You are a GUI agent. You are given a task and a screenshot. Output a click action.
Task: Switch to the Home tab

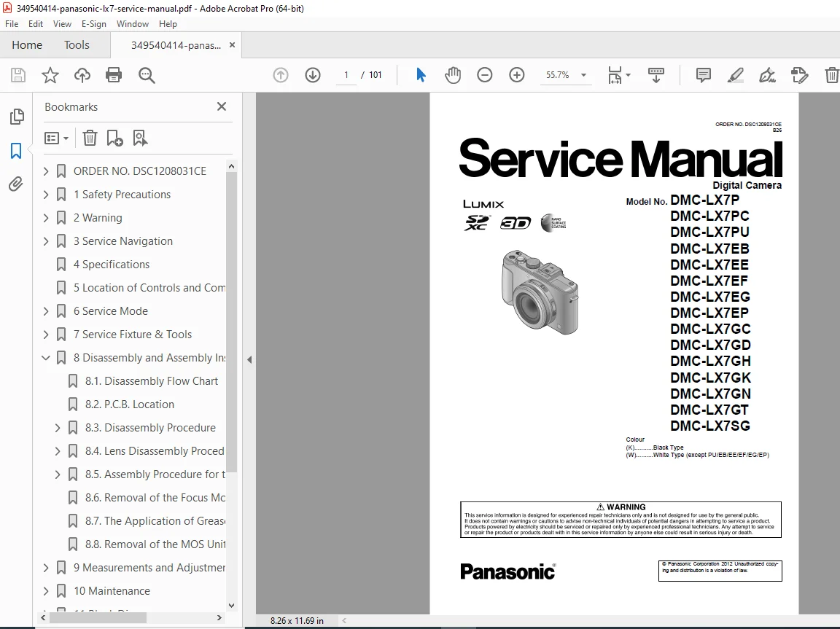click(27, 45)
